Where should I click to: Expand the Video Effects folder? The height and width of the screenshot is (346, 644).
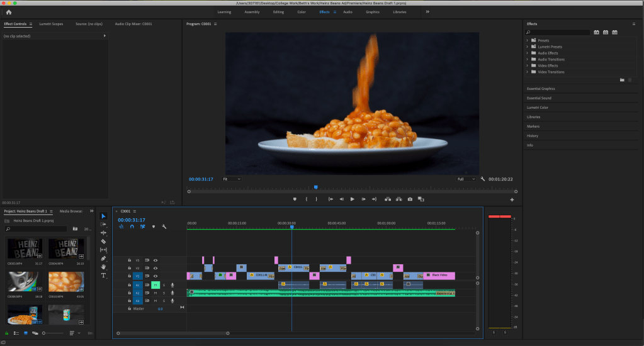click(527, 65)
